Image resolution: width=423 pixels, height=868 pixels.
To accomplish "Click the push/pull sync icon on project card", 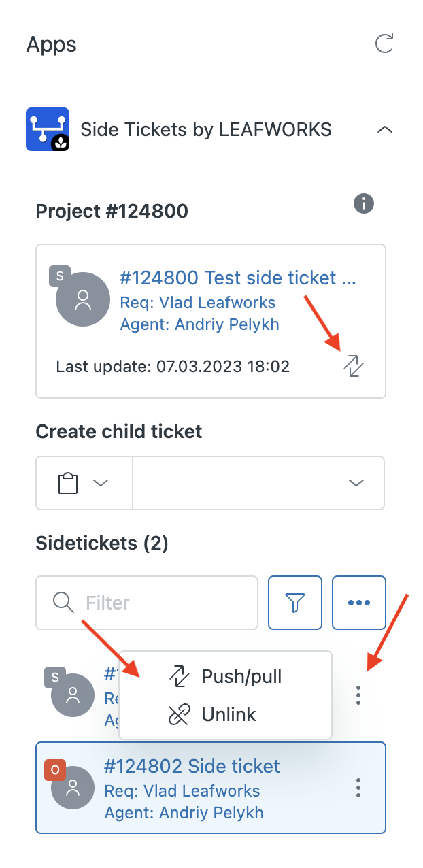I will (x=354, y=366).
